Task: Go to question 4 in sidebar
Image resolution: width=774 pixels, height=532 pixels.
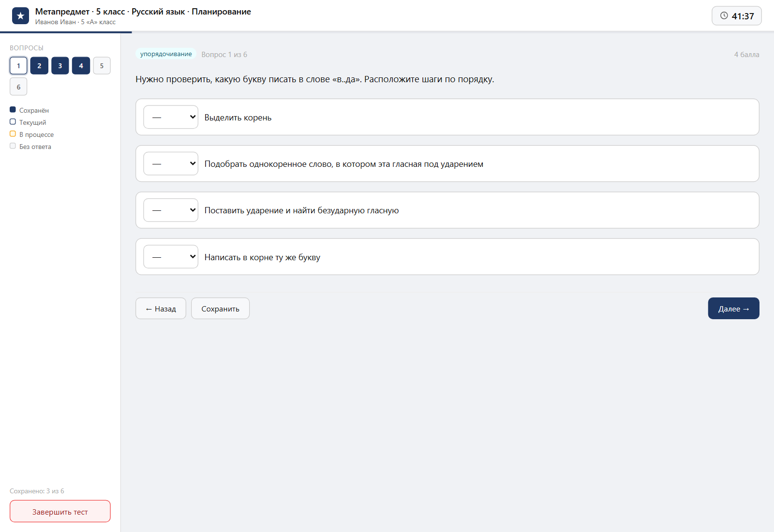Action: [x=81, y=66]
